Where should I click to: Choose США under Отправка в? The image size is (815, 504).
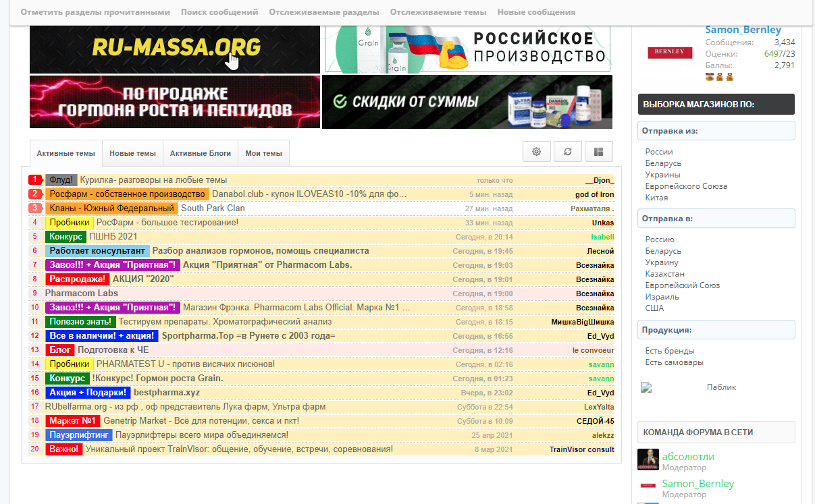(x=654, y=308)
